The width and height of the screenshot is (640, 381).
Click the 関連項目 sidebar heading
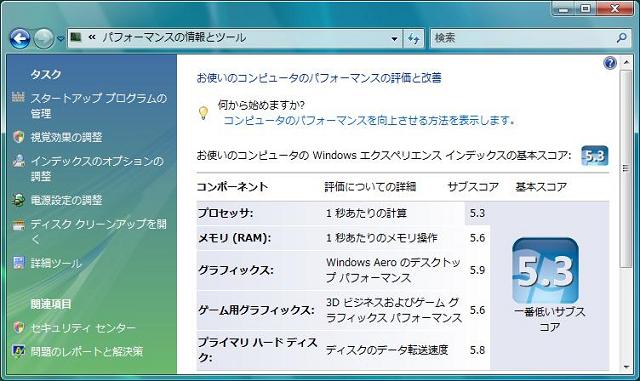(x=51, y=304)
